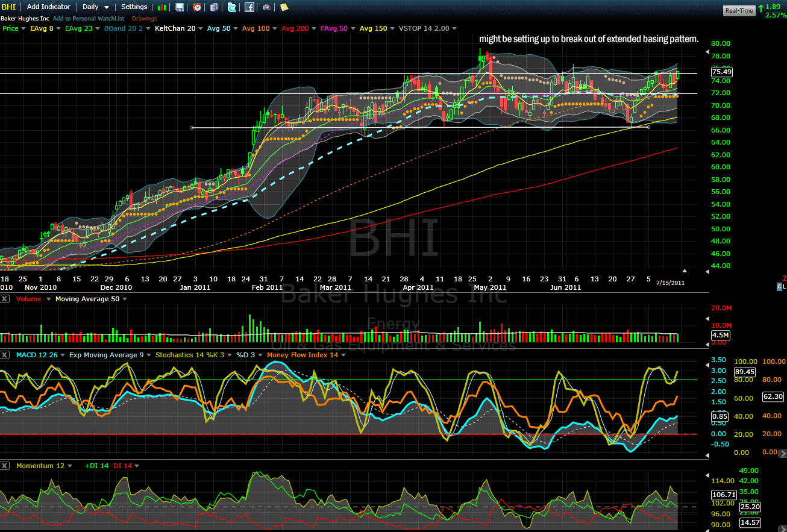Click the 25.20 +DI value label

(x=750, y=507)
